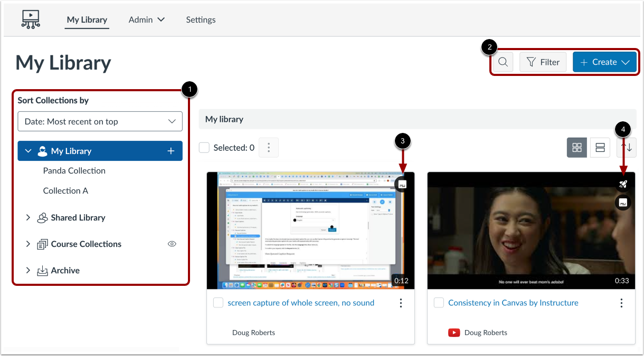Expand the Archive node
Image resolution: width=644 pixels, height=356 pixels.
click(x=29, y=270)
